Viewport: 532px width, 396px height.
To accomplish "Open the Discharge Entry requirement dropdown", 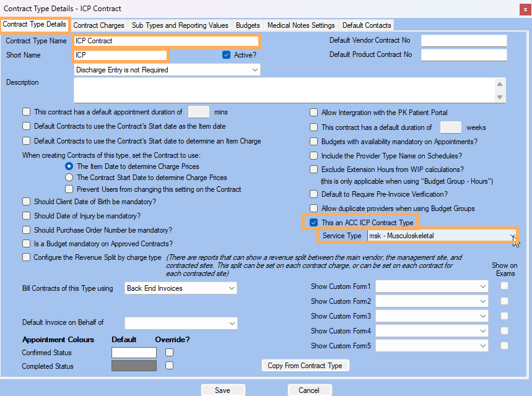I will (x=167, y=70).
